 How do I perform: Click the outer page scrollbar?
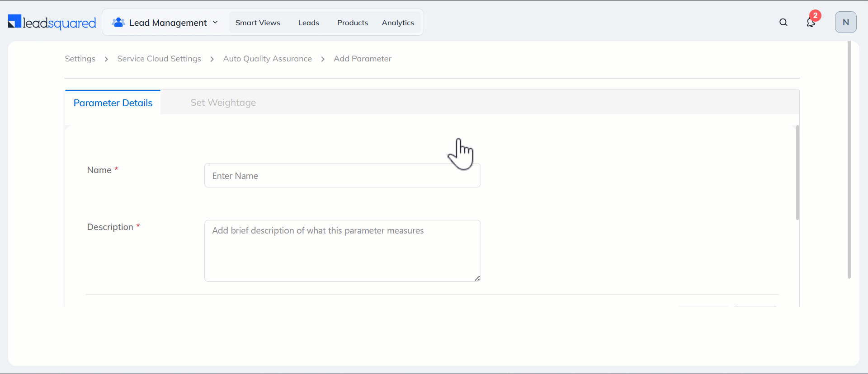click(x=849, y=160)
